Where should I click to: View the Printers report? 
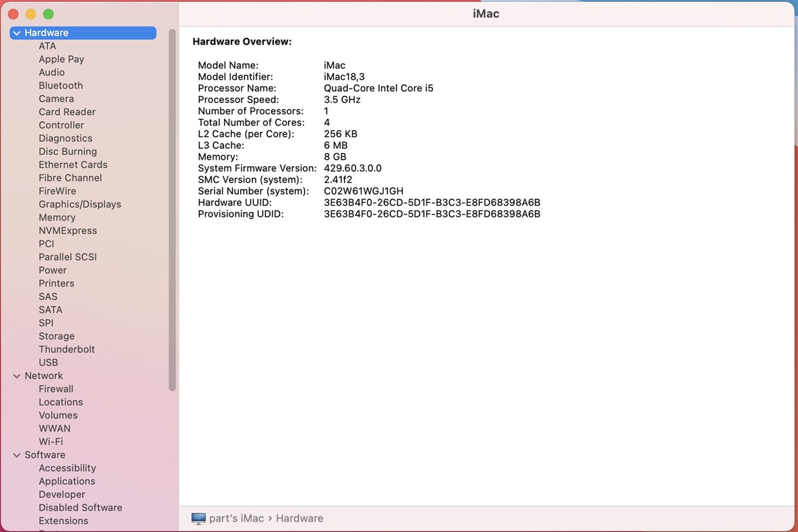click(57, 283)
